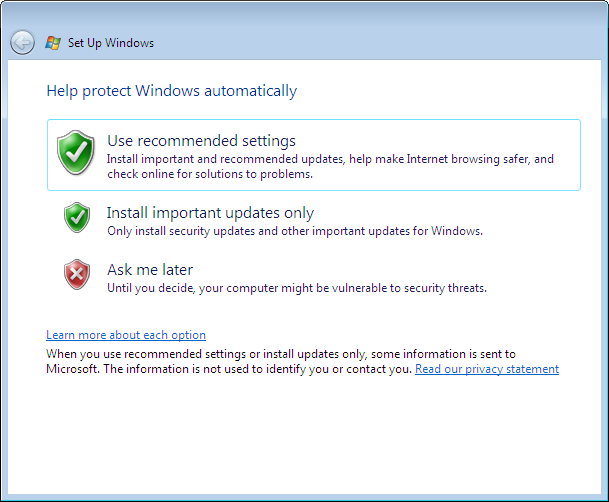Open Read our privacy statement link

(x=487, y=369)
